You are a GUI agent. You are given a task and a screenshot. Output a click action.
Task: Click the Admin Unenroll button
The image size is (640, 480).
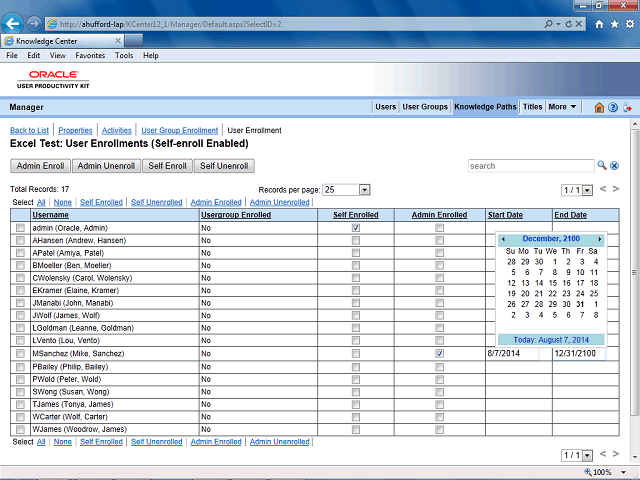point(106,166)
